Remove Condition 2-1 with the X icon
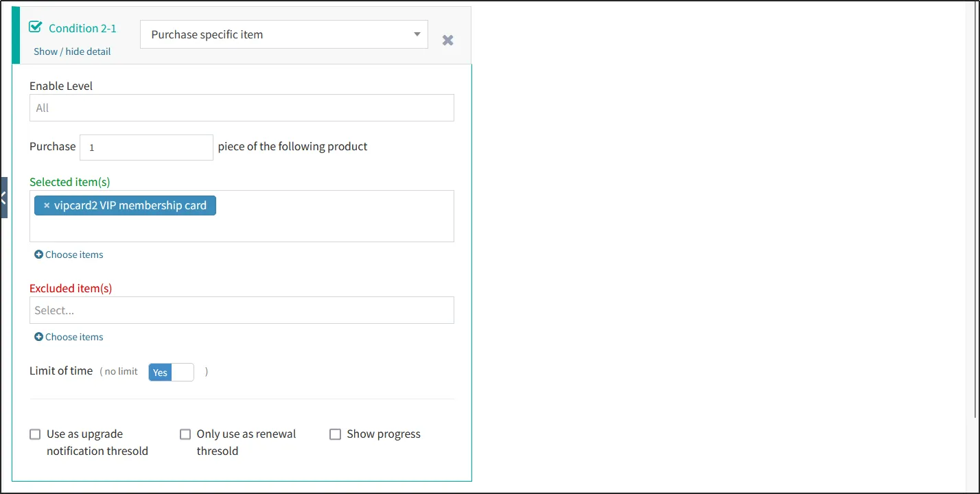This screenshot has height=494, width=980. click(447, 40)
